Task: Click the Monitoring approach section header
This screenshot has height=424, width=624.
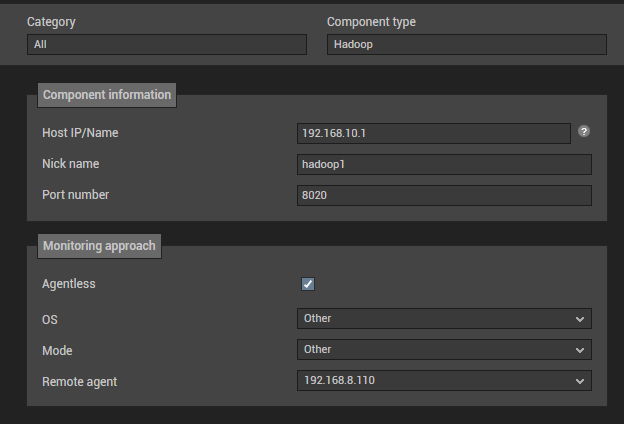Action: pyautogui.click(x=99, y=246)
